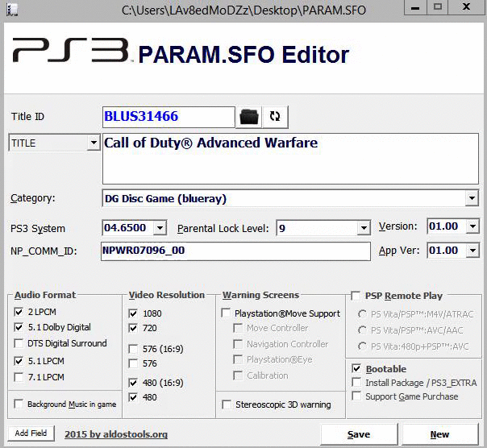Click the Video Resolution group label
This screenshot has width=487, height=448.
pos(167,295)
